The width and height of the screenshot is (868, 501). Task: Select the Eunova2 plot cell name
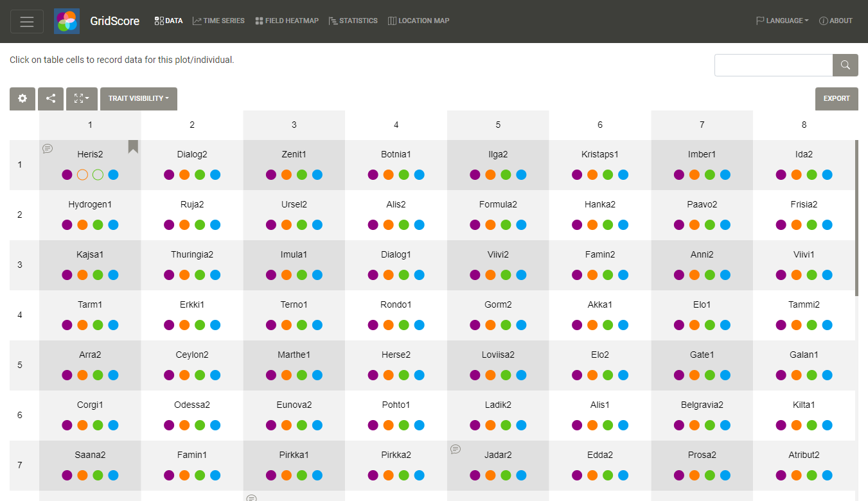(294, 405)
